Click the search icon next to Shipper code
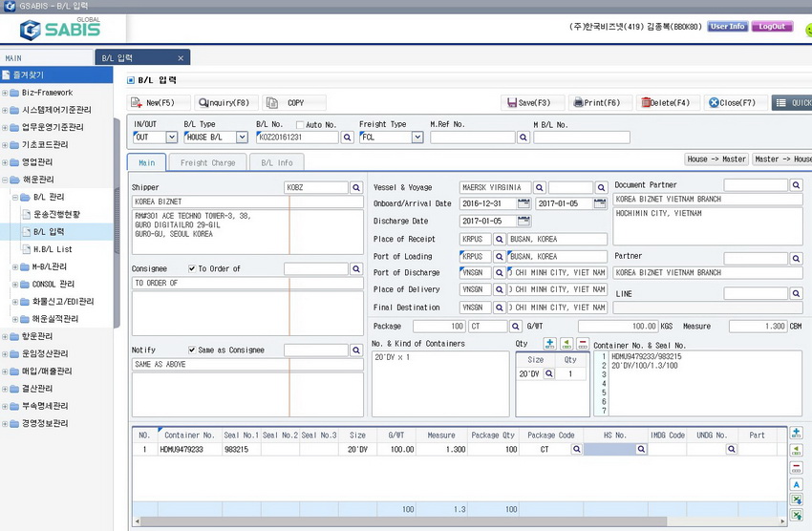 click(356, 188)
